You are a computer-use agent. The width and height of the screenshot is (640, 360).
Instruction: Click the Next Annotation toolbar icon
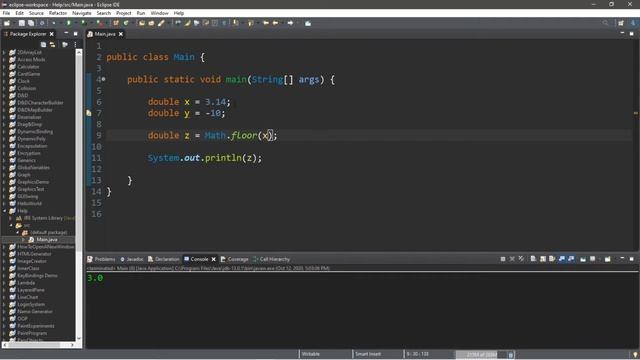point(236,23)
